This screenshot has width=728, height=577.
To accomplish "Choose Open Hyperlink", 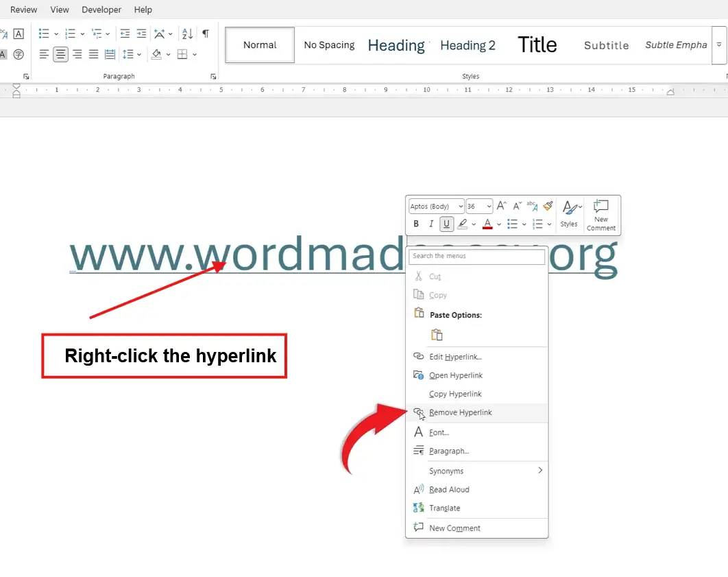I will coord(477,375).
